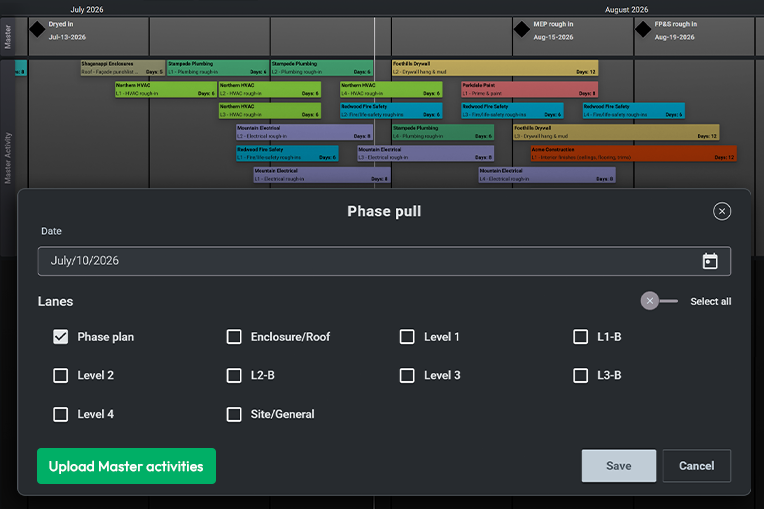Click the Date field showing July/10/2026
This screenshot has width=764, height=509.
(384, 261)
